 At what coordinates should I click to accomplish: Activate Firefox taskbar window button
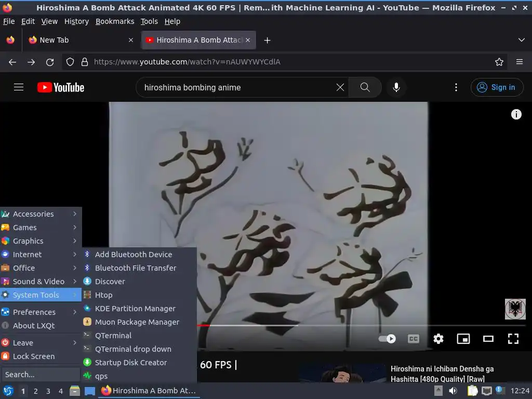149,391
